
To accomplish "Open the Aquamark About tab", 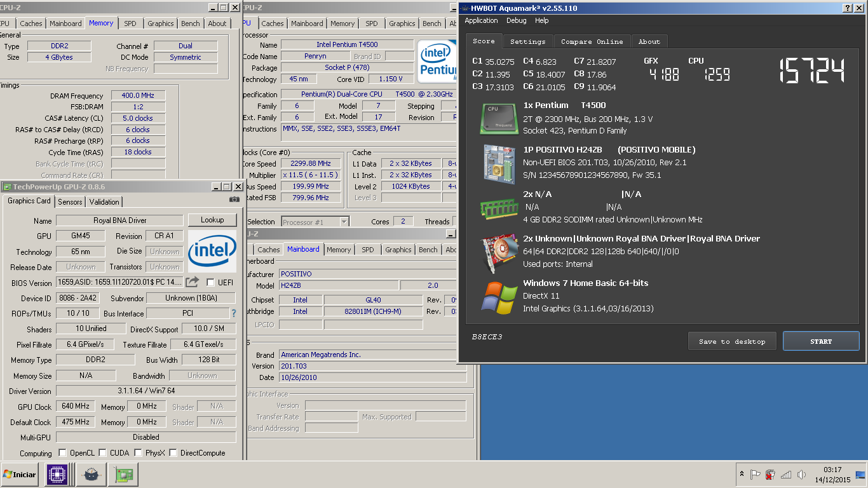I will pyautogui.click(x=649, y=41).
